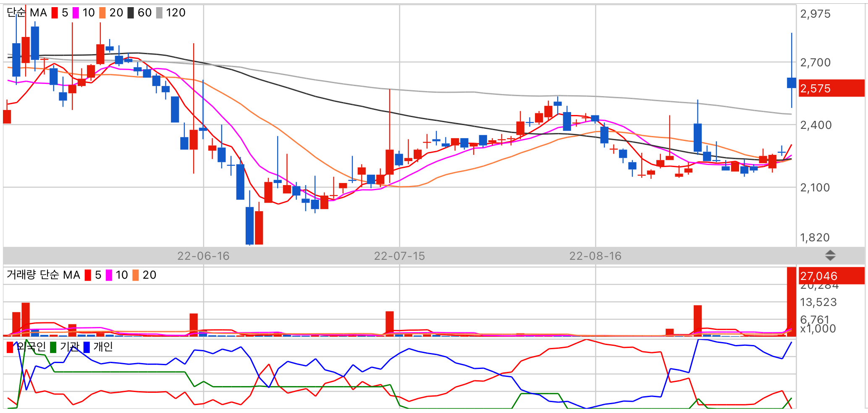This screenshot has width=868, height=413.
Task: Click the tallest red volume bar at right edge
Action: (x=791, y=301)
